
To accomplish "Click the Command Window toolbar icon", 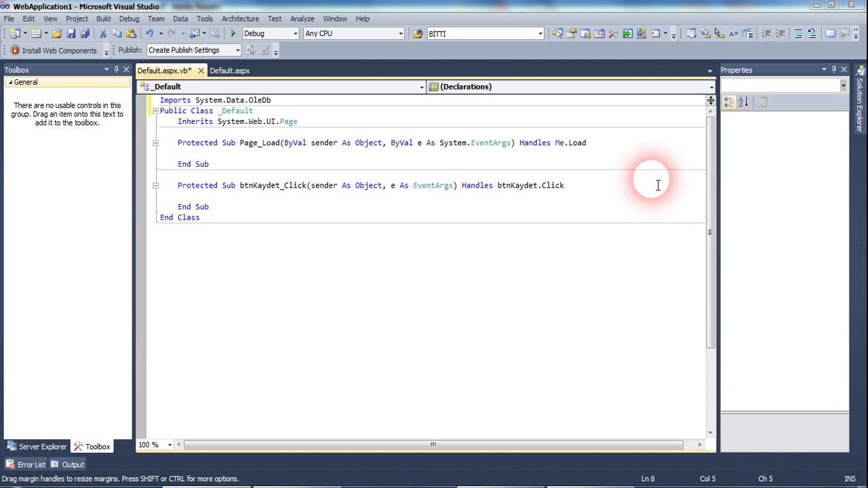I will [x=655, y=33].
